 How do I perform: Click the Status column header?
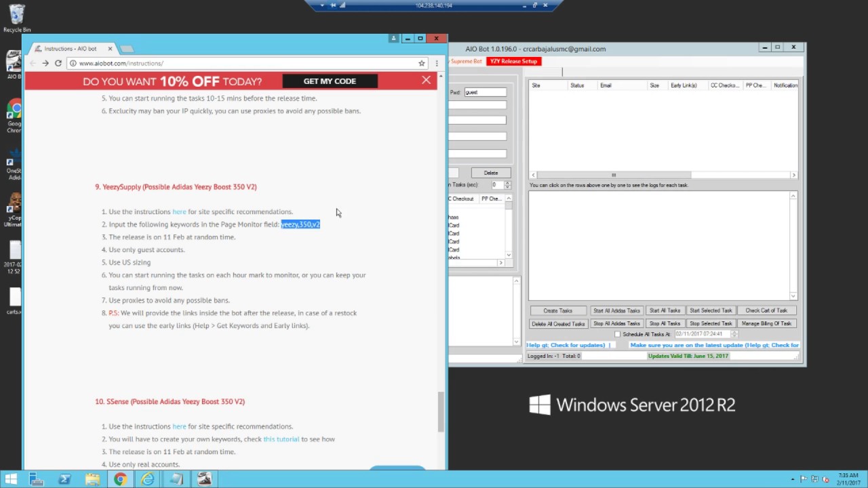(583, 85)
